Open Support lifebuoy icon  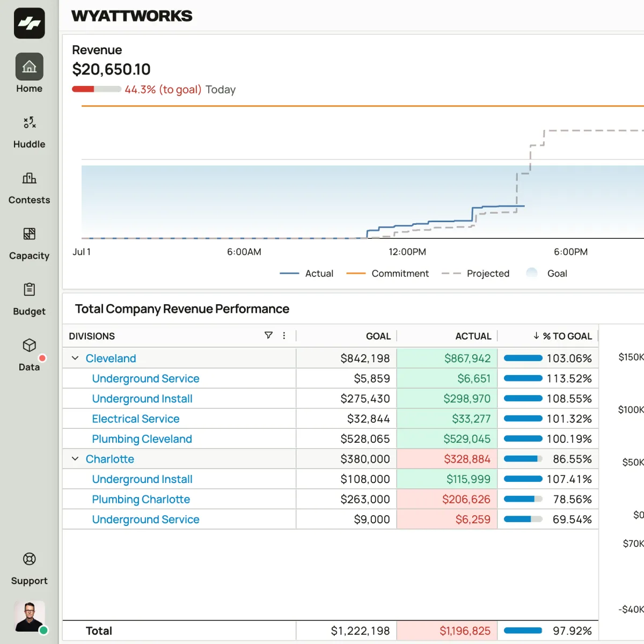[x=30, y=559]
